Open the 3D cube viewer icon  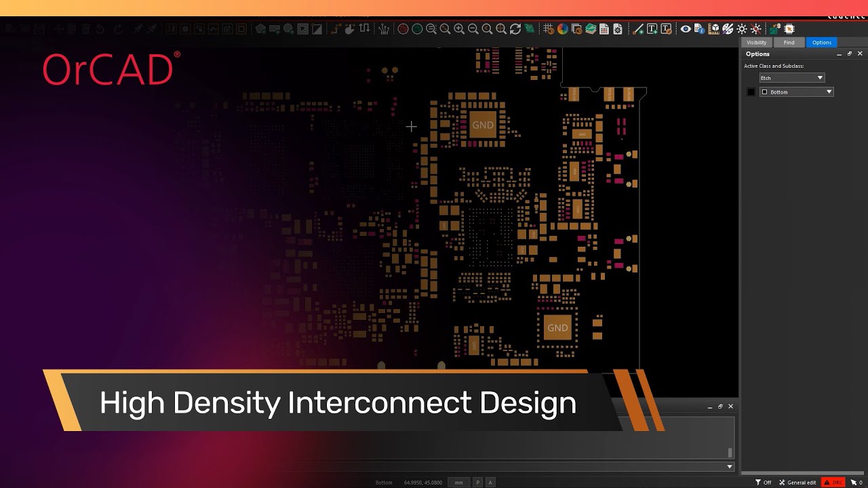pyautogui.click(x=714, y=29)
